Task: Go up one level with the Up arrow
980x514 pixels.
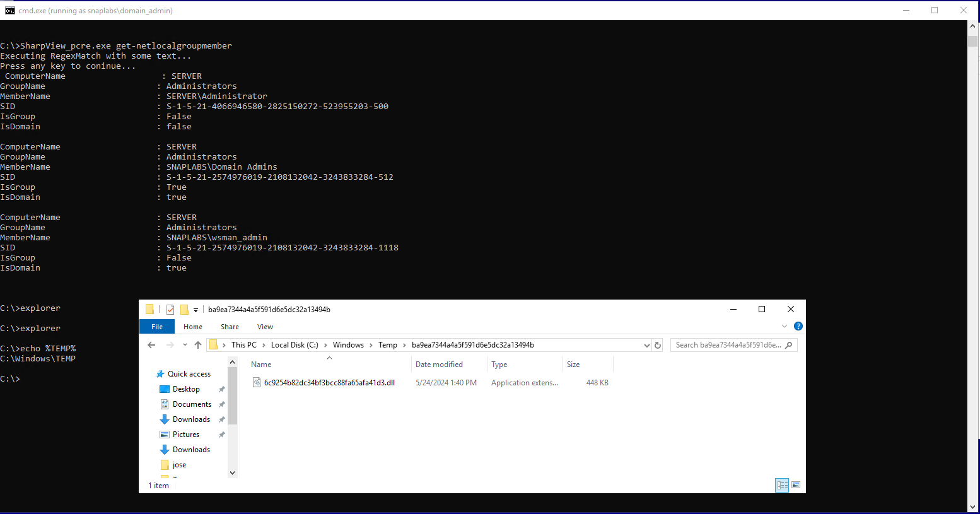Action: (x=198, y=345)
